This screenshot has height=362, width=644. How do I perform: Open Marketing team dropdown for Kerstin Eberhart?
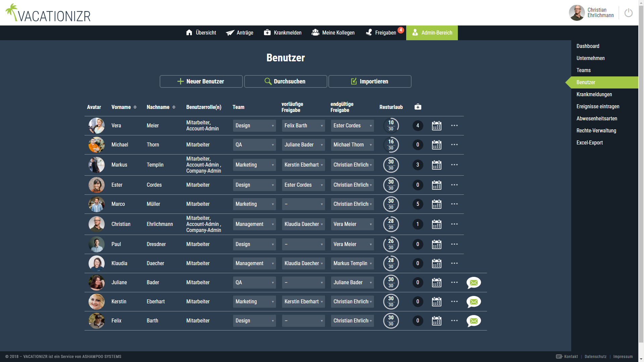pyautogui.click(x=254, y=302)
